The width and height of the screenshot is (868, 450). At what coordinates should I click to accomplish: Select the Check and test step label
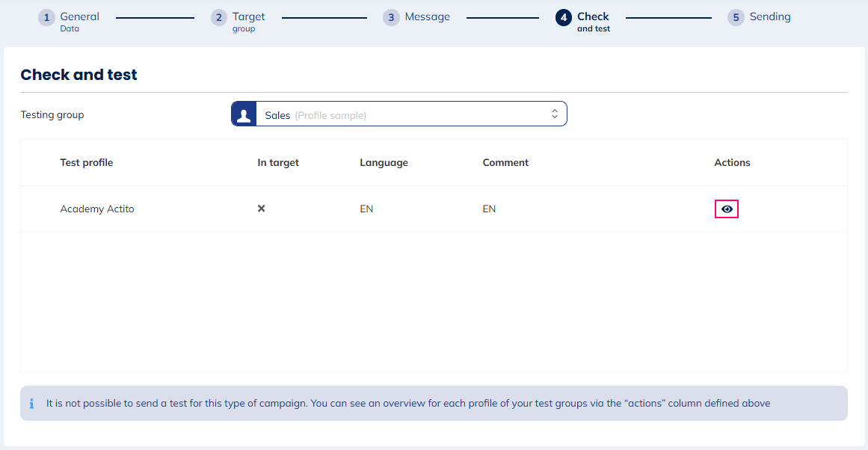coord(593,21)
